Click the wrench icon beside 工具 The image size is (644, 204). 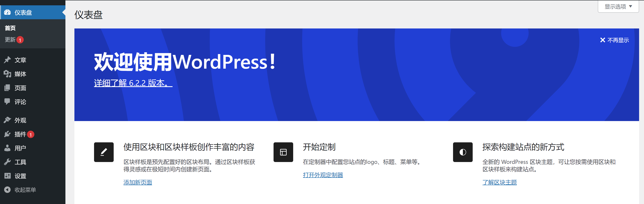8,162
